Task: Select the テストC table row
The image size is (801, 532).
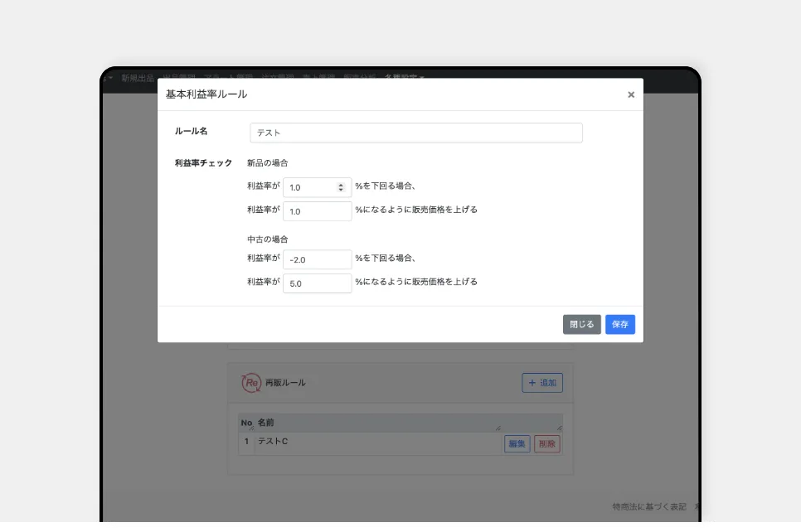Action: (x=373, y=443)
